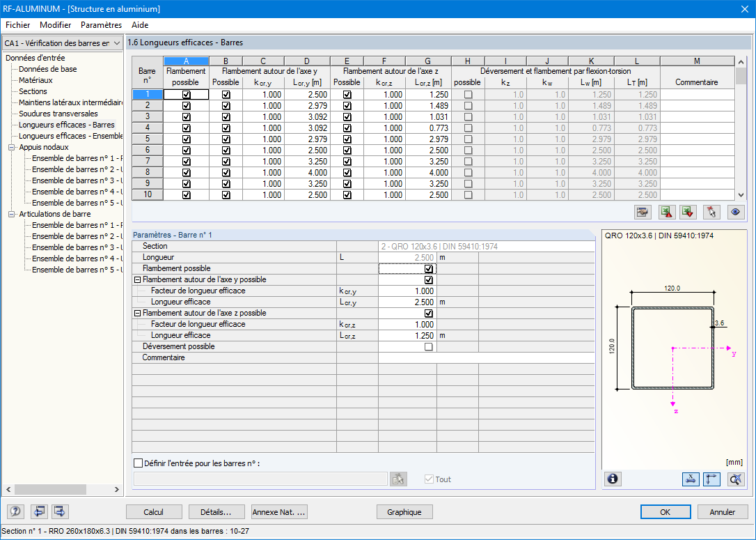The image size is (756, 540).
Task: Uncheck z-axis buckling Possible for barre 5
Action: click(x=347, y=139)
